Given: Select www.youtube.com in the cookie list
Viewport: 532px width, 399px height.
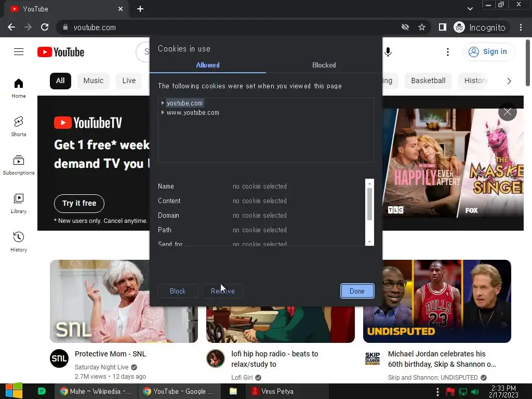Looking at the screenshot, I should [x=193, y=113].
